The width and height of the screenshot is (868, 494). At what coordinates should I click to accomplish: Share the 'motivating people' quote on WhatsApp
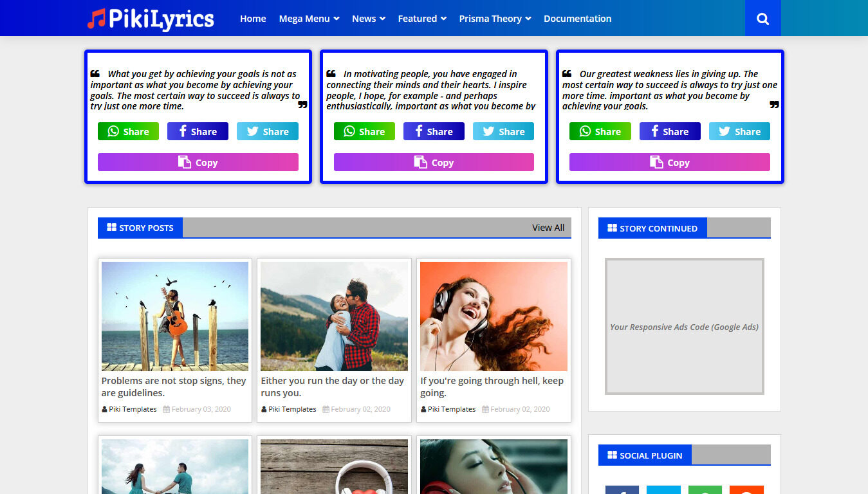(364, 131)
